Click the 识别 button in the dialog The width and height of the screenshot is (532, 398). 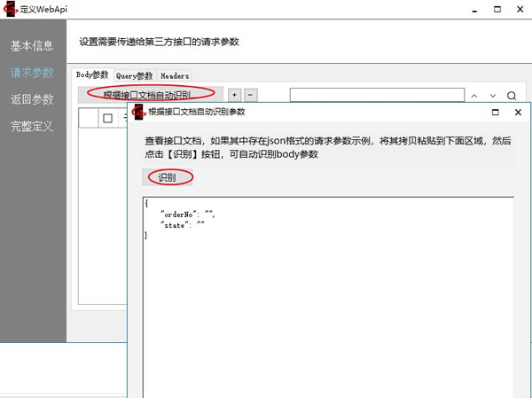(167, 177)
